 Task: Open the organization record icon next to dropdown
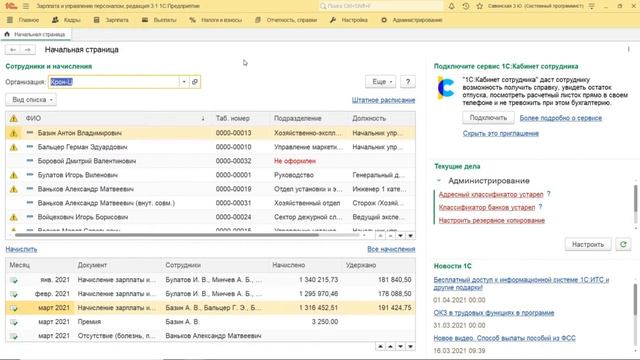(195, 82)
